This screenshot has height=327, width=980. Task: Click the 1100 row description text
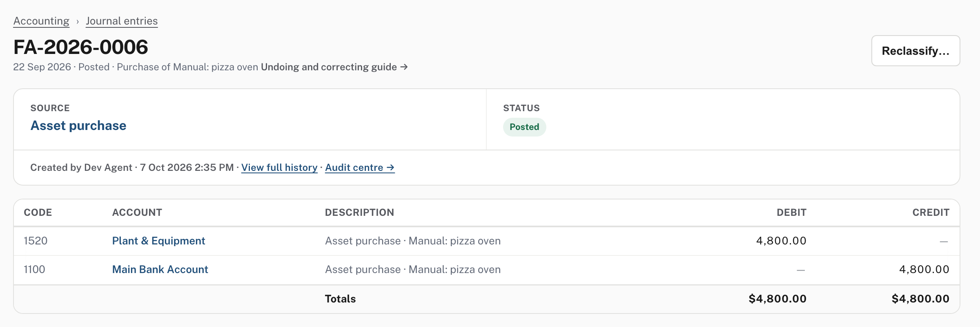413,269
